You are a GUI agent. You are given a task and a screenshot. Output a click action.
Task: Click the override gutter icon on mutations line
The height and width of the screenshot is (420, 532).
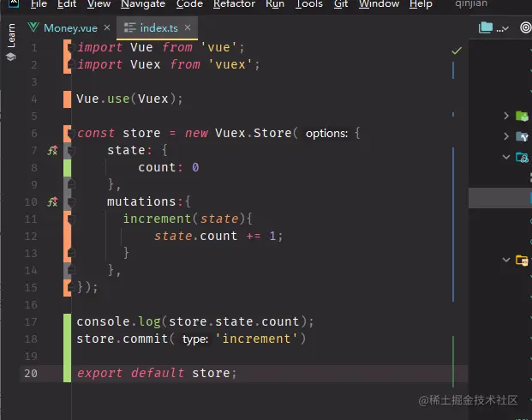coord(52,201)
